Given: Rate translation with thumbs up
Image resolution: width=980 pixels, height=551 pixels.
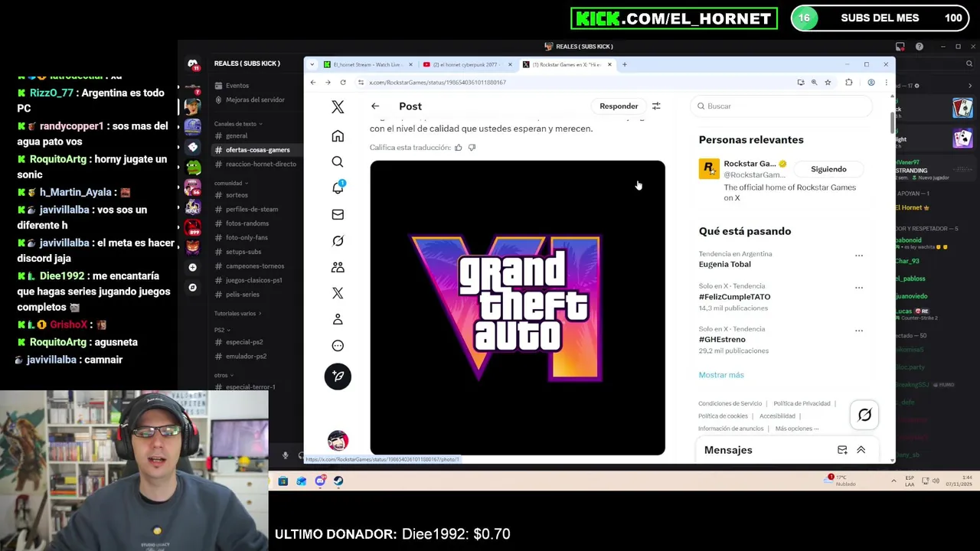Looking at the screenshot, I should (x=459, y=148).
